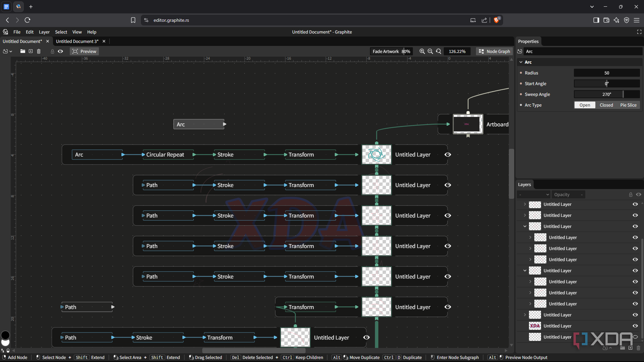Click the new layer plus icon in toolbar

pos(31,51)
